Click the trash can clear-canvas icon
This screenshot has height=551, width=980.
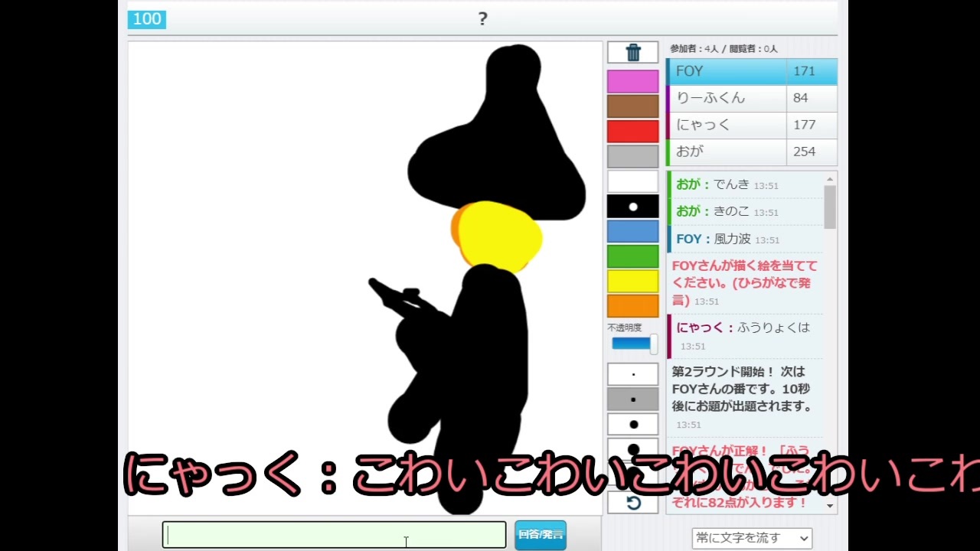pyautogui.click(x=632, y=52)
